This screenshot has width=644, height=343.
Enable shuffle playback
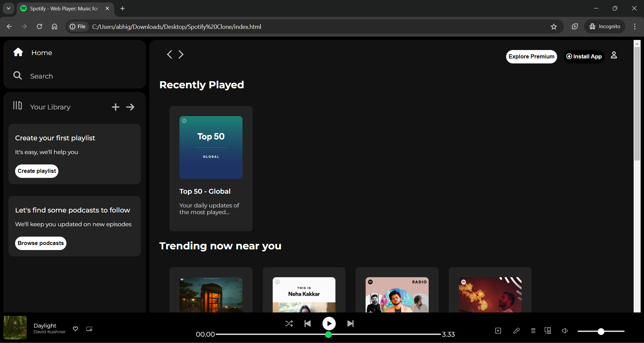tap(289, 324)
